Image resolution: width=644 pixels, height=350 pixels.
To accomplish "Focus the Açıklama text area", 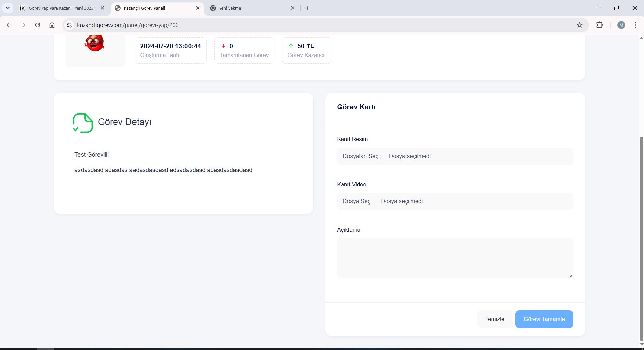I will pyautogui.click(x=454, y=258).
